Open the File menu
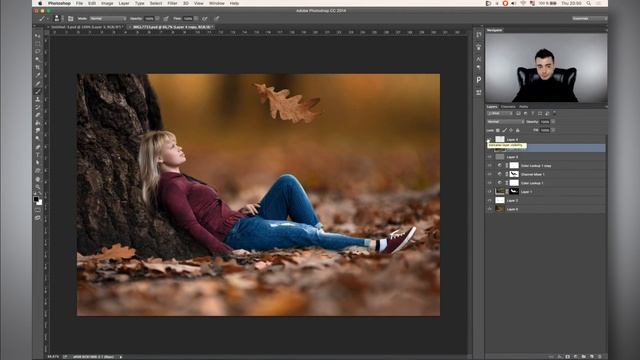This screenshot has width=640, height=360. point(79,3)
